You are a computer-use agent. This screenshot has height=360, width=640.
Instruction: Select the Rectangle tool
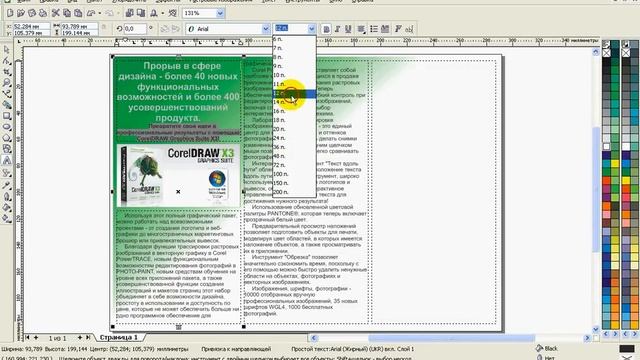pos(7,116)
